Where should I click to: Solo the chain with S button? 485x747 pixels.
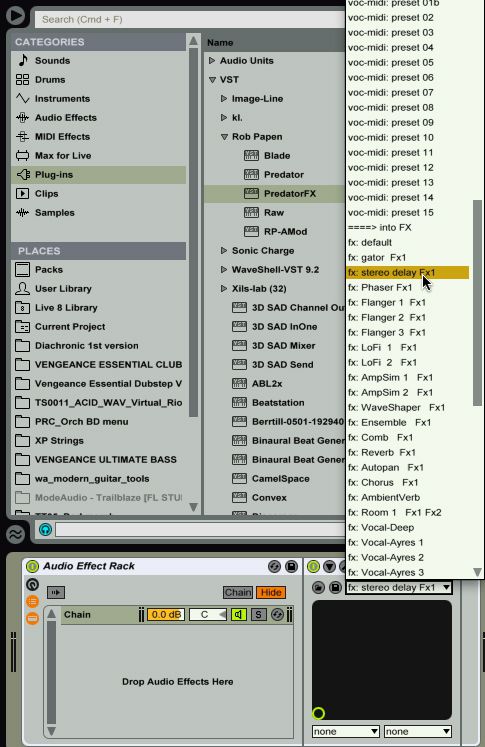258,615
